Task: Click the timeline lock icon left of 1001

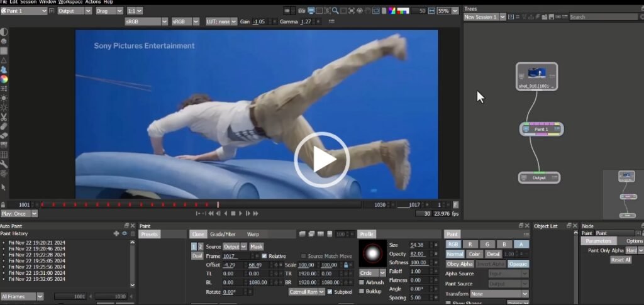Action: (3, 204)
